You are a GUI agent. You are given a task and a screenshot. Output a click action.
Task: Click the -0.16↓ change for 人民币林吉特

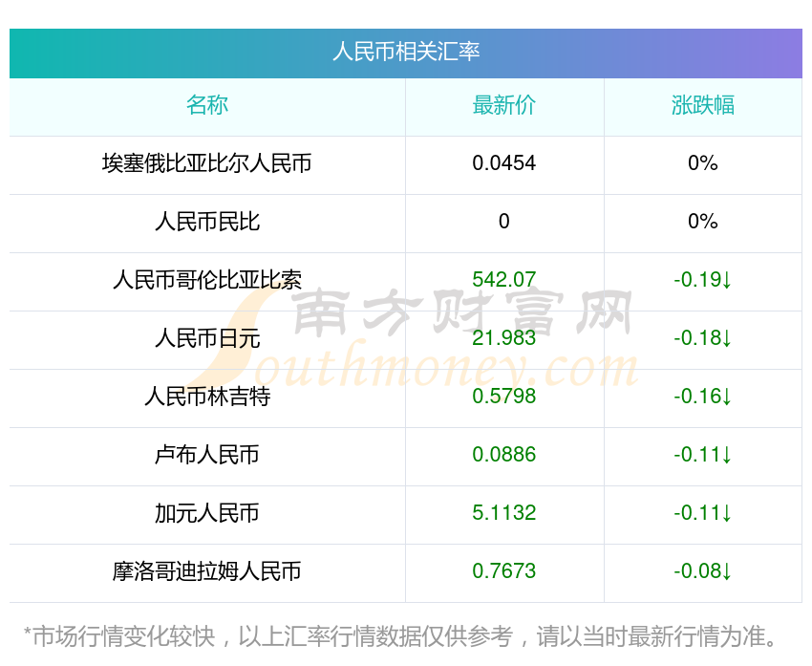(x=702, y=397)
